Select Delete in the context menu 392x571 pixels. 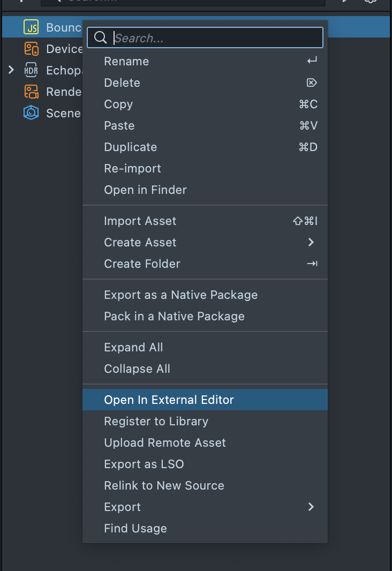pos(122,82)
